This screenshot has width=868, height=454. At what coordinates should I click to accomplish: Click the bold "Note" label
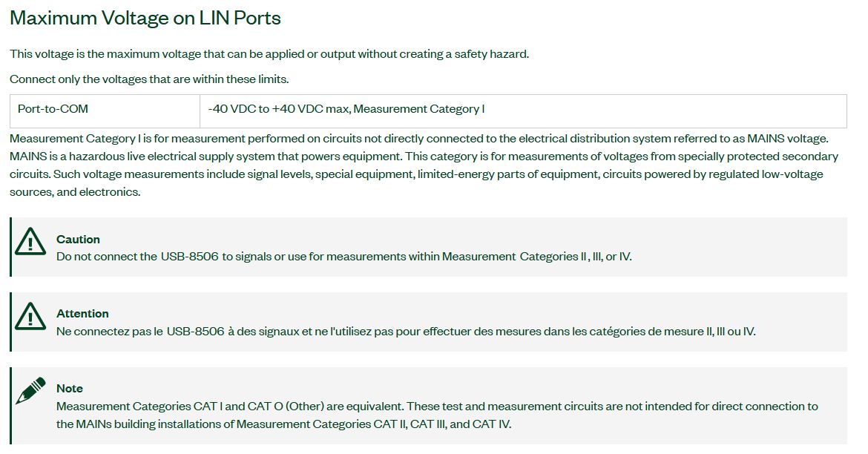(x=70, y=389)
